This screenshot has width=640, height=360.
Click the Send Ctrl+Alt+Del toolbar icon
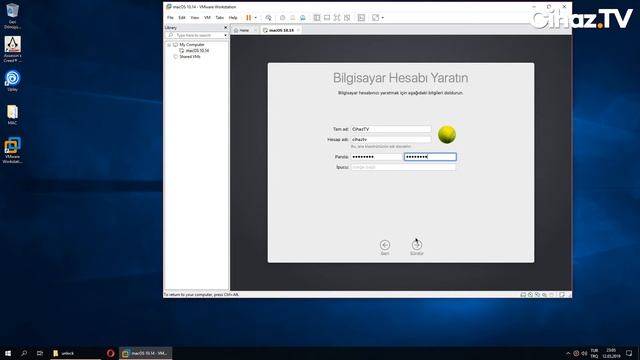[268, 18]
